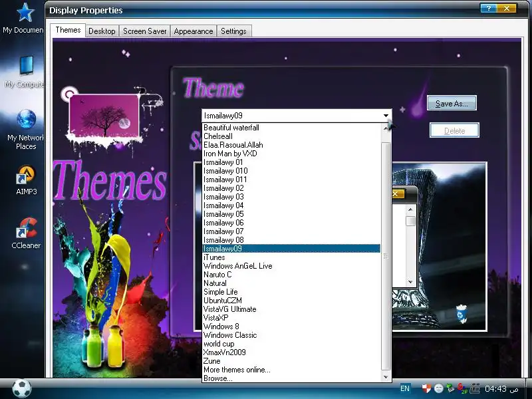Launch the AIMP3 shortcut icon
Screen dimensions: 532x399
[26, 180]
